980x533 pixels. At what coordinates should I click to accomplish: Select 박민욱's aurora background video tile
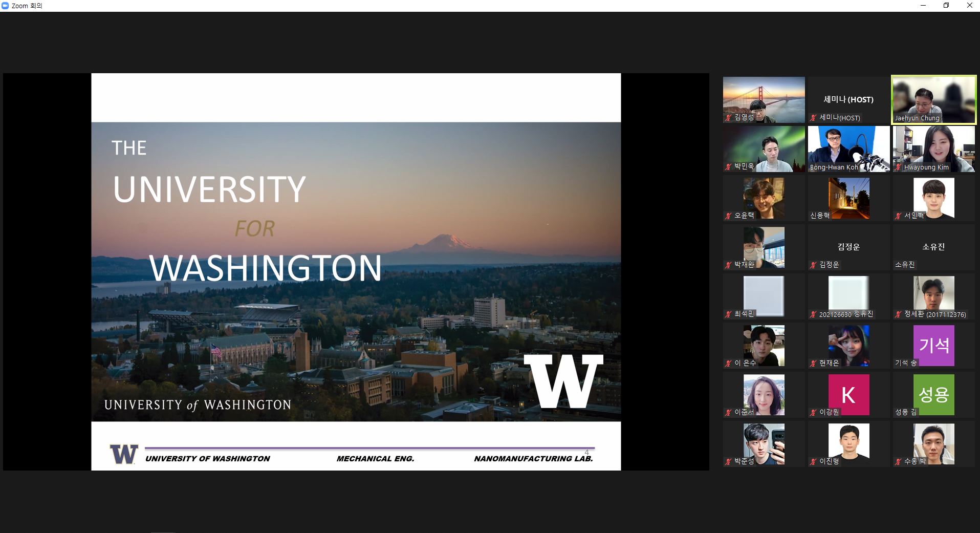[x=764, y=149]
